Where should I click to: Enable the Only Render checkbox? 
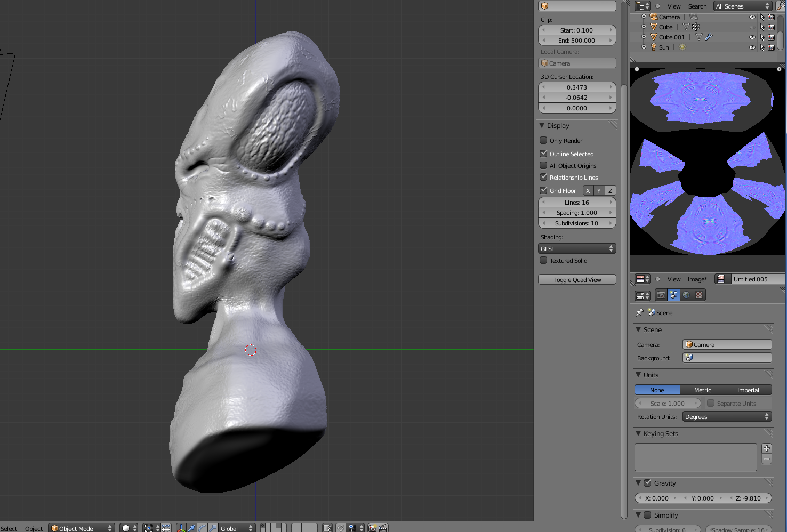pyautogui.click(x=543, y=140)
